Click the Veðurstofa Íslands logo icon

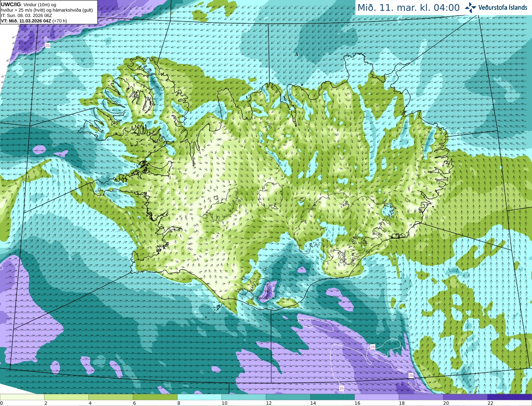pyautogui.click(x=470, y=7)
